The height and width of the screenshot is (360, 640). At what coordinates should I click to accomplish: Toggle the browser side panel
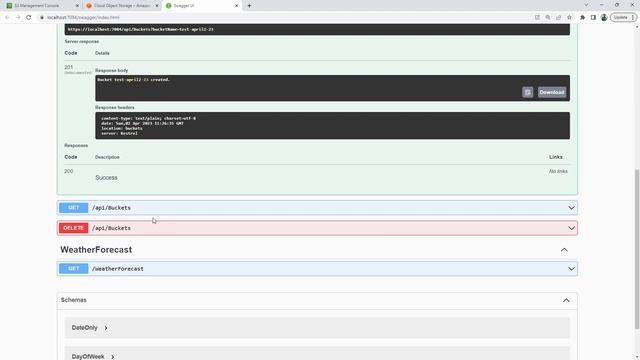pos(593,18)
